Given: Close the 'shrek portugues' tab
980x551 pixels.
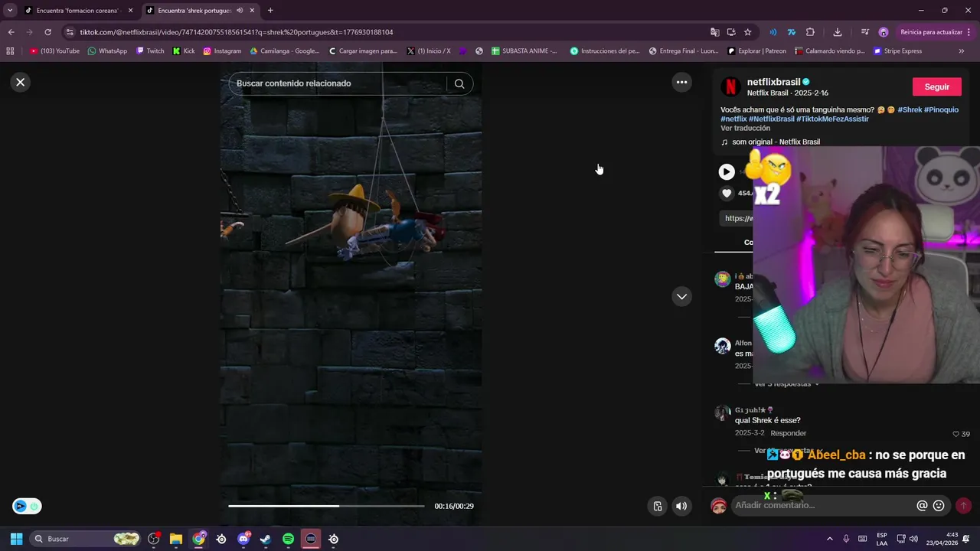Looking at the screenshot, I should 252,11.
